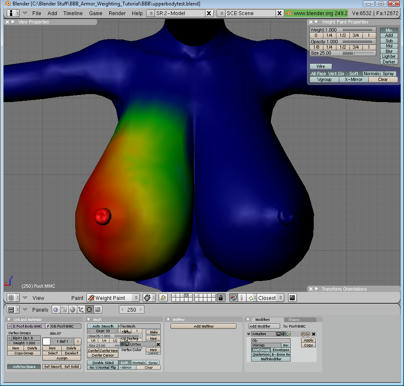Toggle Spray painting option

389,73
